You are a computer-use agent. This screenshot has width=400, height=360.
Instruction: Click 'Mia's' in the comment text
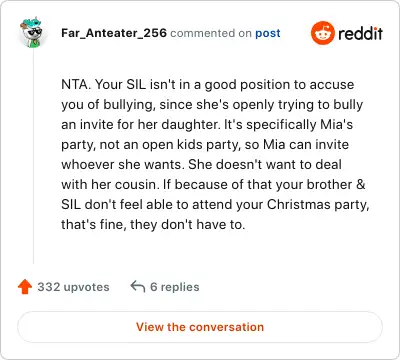[336, 125]
